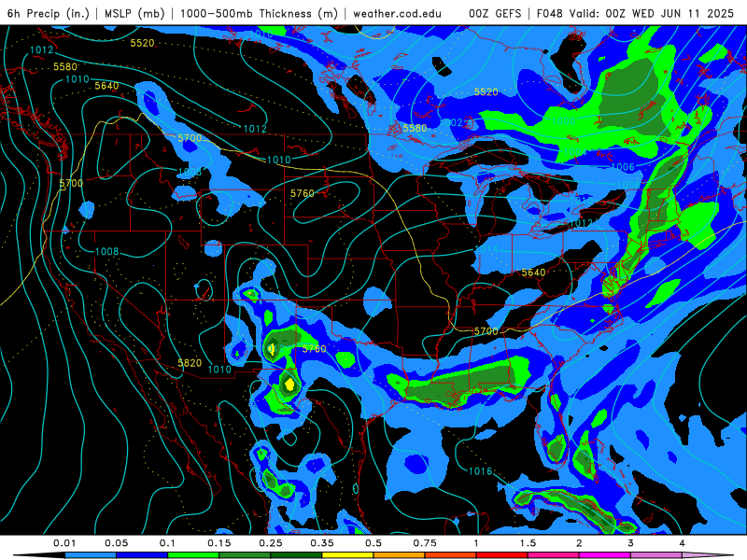Screen dimensions: 747x560
Task: Click the "MSLP (mb)" header label
Action: 134,13
